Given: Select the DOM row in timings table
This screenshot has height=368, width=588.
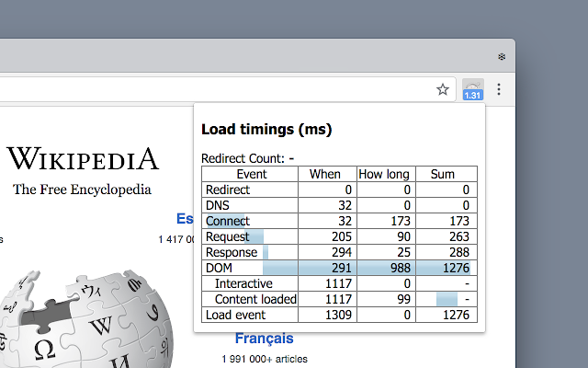Looking at the screenshot, I should (x=339, y=268).
